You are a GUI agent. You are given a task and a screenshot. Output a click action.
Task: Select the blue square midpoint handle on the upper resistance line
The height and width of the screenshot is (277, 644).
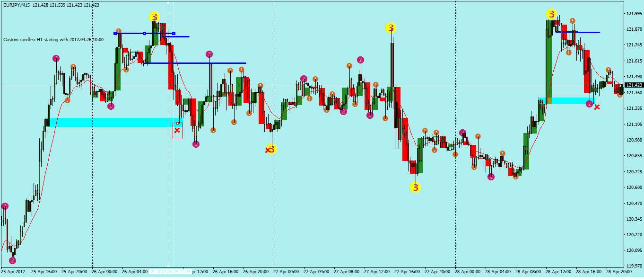click(144, 33)
